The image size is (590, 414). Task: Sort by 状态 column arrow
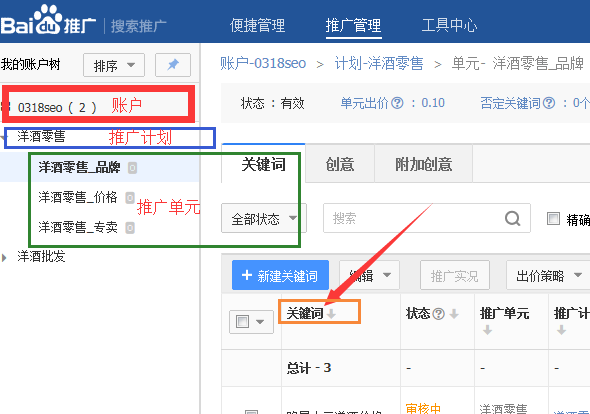[x=454, y=313]
